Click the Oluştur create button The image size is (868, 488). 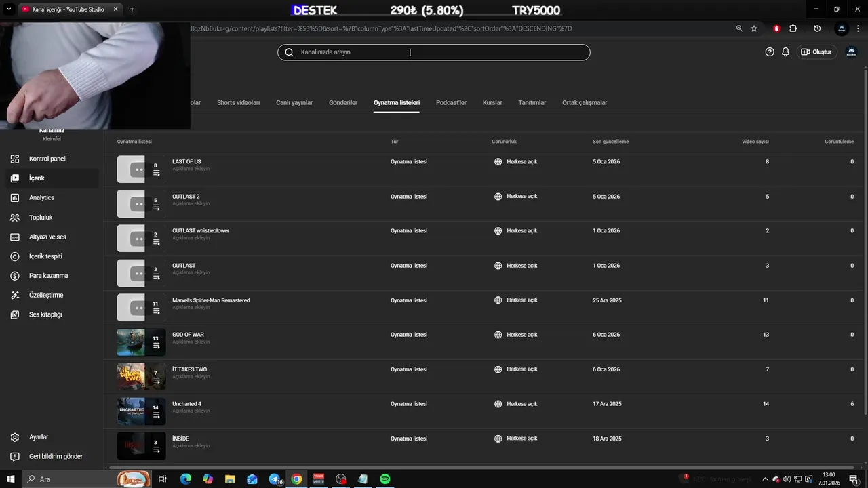(816, 52)
